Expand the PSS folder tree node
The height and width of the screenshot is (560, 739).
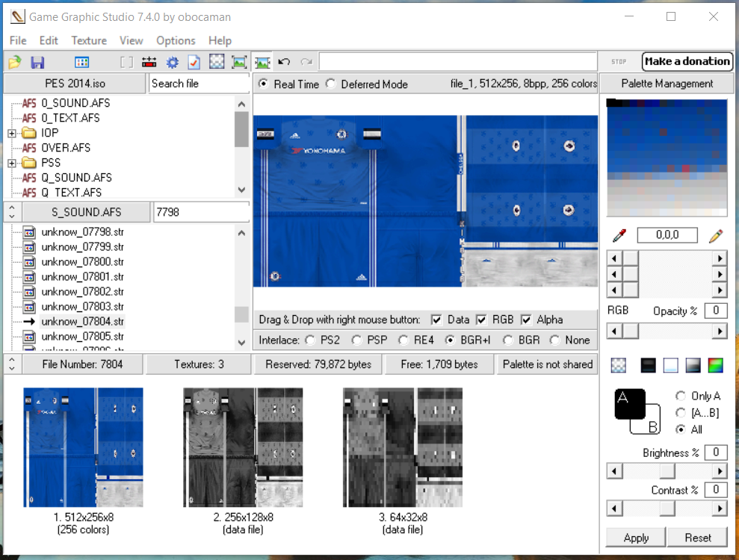pos(12,164)
